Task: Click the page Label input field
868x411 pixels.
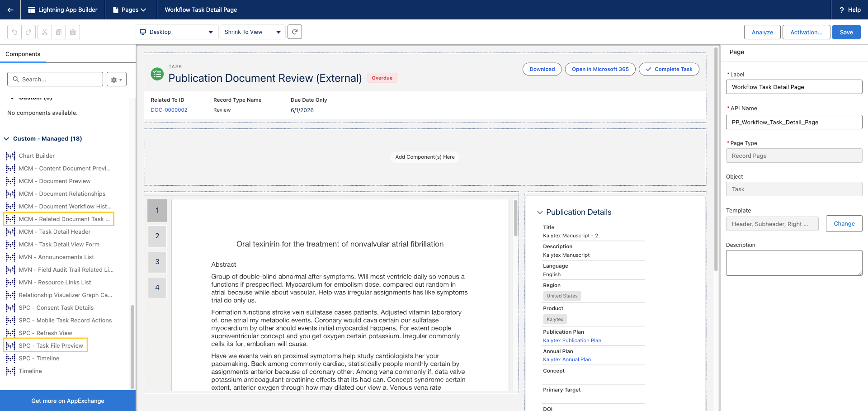Action: [794, 87]
